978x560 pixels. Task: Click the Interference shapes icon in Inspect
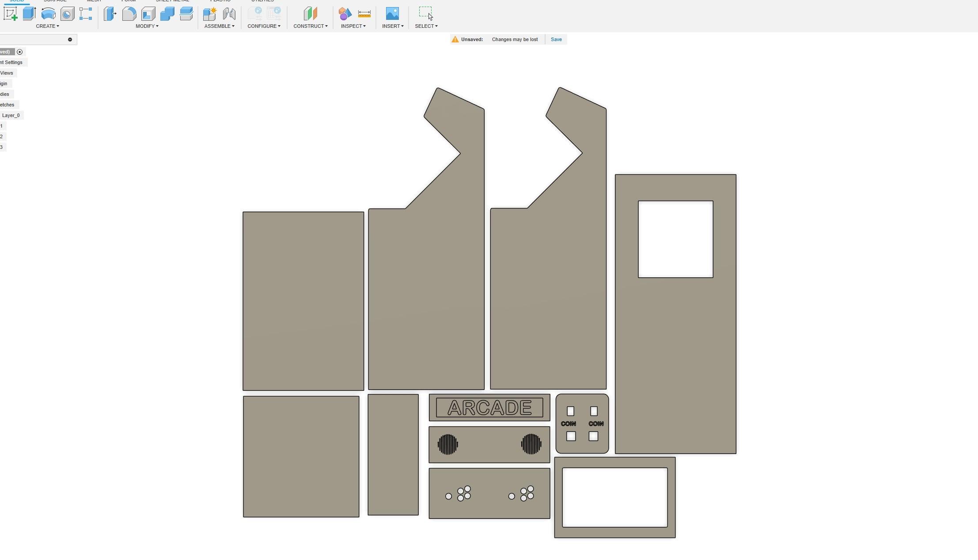click(x=345, y=14)
